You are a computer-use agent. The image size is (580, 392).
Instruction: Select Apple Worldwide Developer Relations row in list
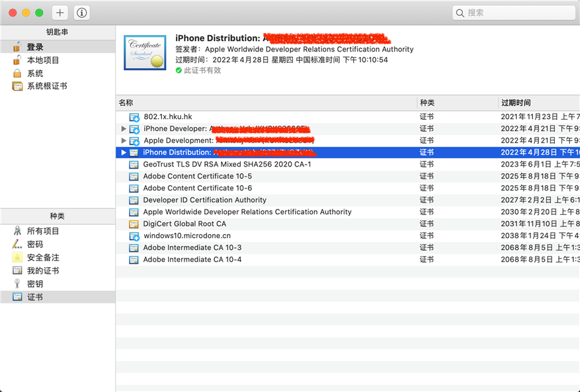(x=247, y=212)
